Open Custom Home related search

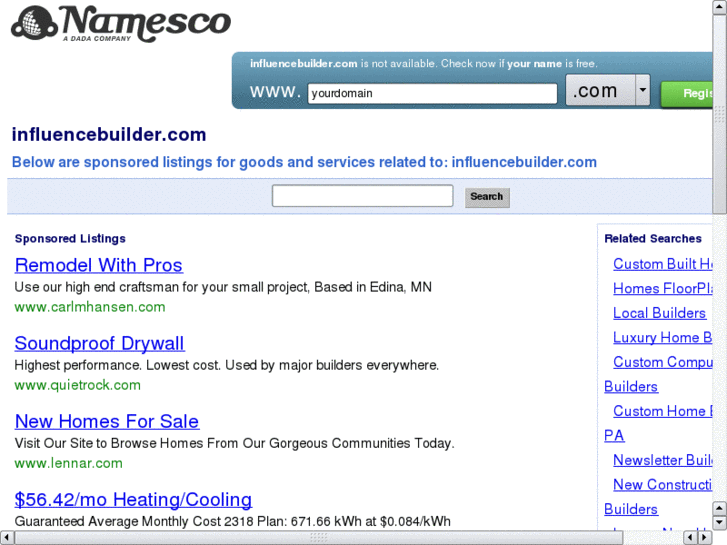pyautogui.click(x=663, y=411)
